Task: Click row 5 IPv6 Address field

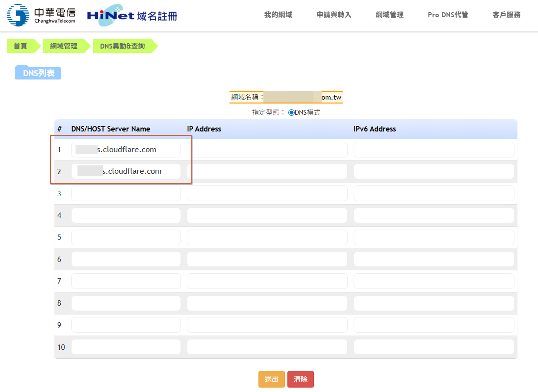Action: pos(434,237)
